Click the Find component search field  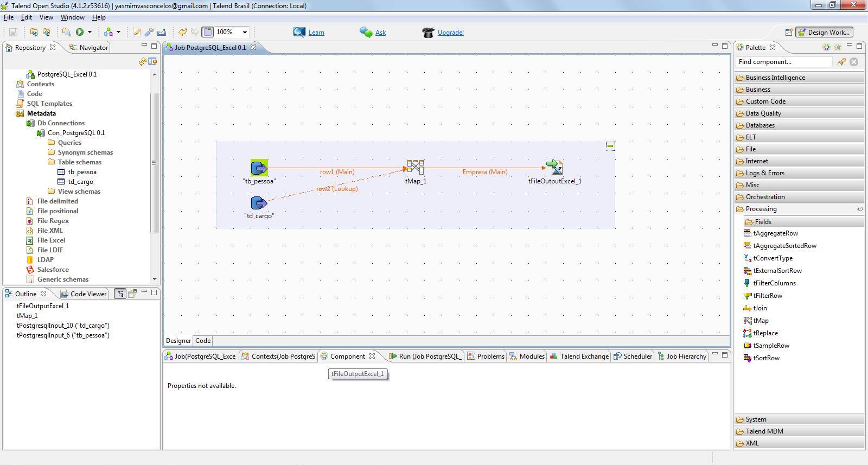[x=783, y=62]
